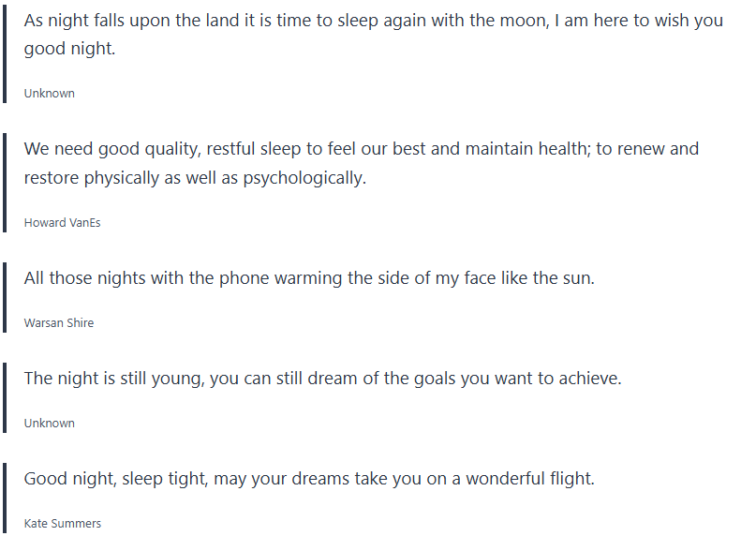Click the "Unknown" author below the goals quote

tap(50, 424)
